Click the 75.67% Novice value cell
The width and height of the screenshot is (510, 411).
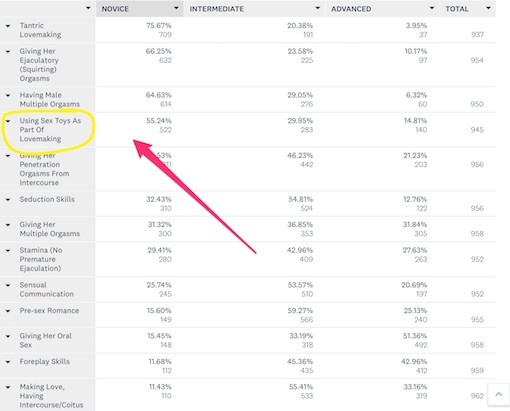(x=159, y=26)
